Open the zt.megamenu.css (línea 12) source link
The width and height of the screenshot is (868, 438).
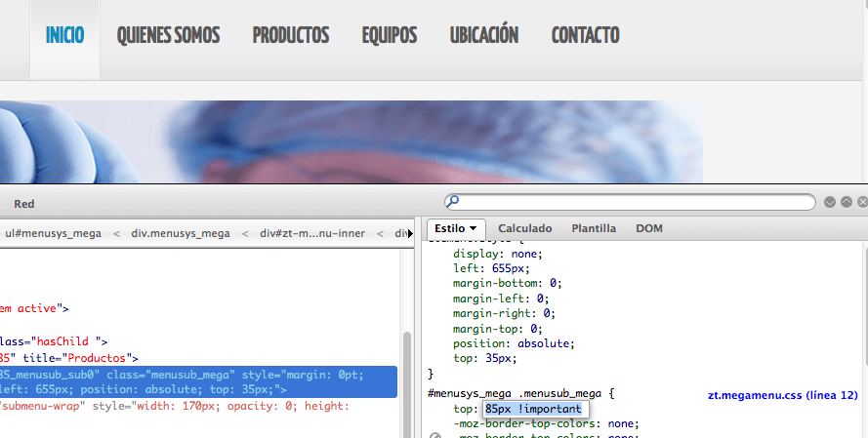click(783, 395)
